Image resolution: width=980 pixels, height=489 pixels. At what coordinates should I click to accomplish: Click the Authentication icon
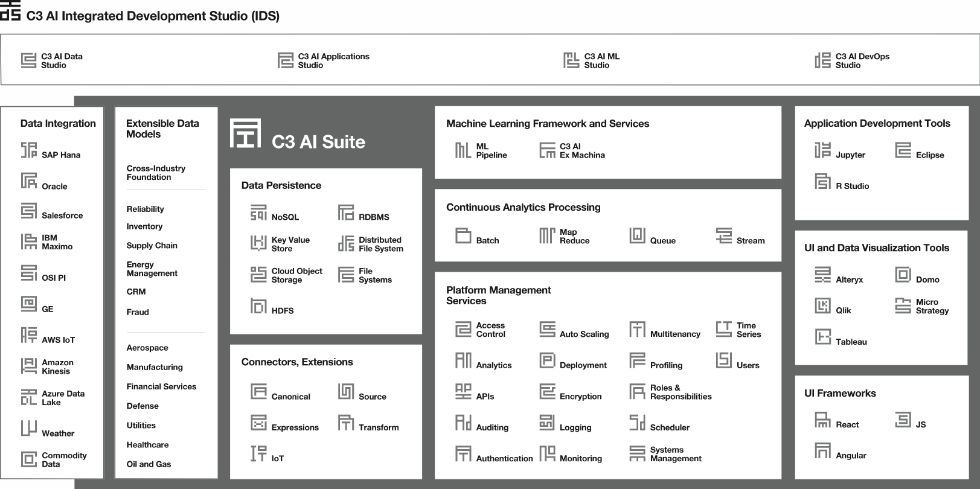463,453
